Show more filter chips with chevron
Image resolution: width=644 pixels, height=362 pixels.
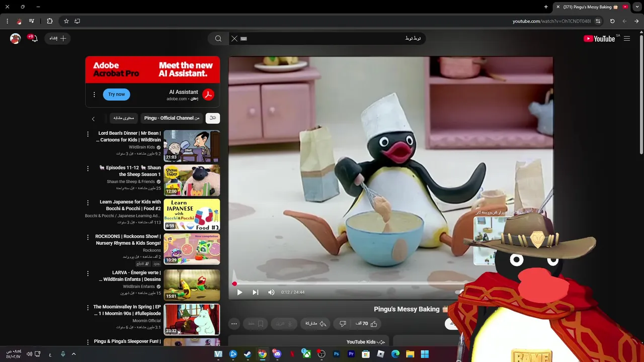[93, 119]
